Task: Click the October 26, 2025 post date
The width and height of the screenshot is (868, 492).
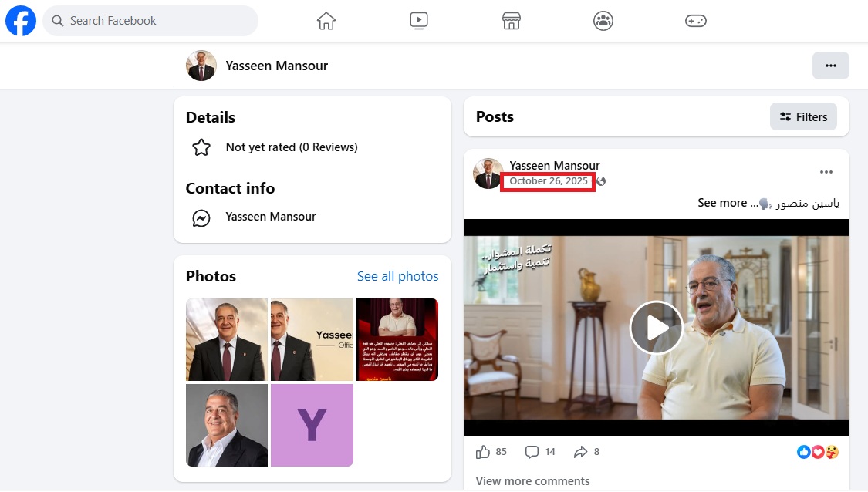Action: 548,181
